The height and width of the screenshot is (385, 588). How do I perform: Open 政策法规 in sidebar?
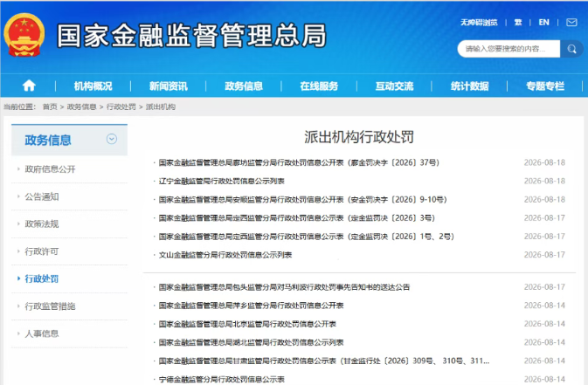[42, 224]
